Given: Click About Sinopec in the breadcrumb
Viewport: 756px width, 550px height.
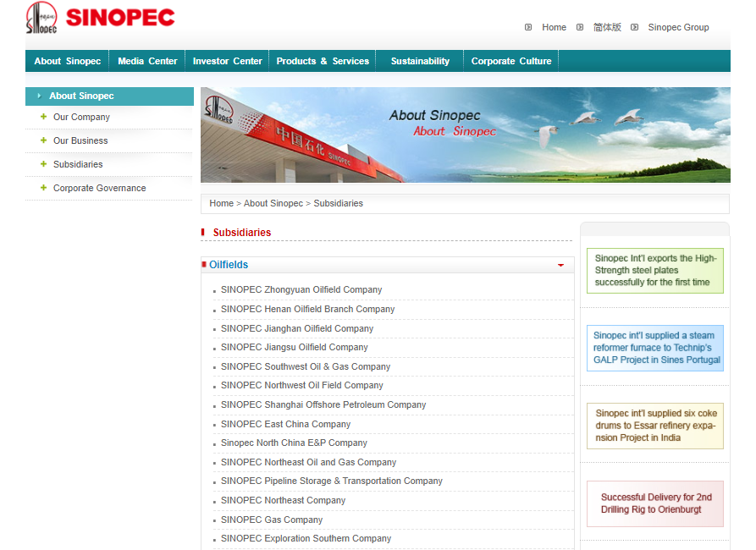Looking at the screenshot, I should click(x=273, y=203).
